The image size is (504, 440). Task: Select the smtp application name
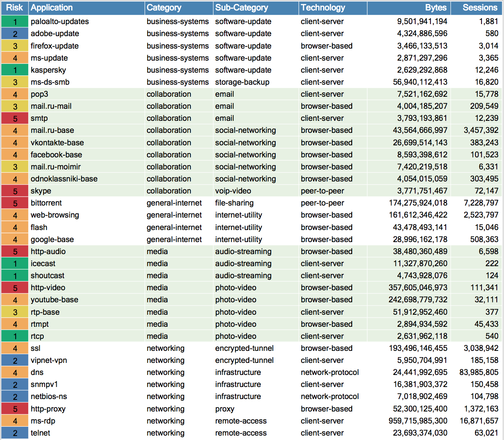click(x=39, y=118)
